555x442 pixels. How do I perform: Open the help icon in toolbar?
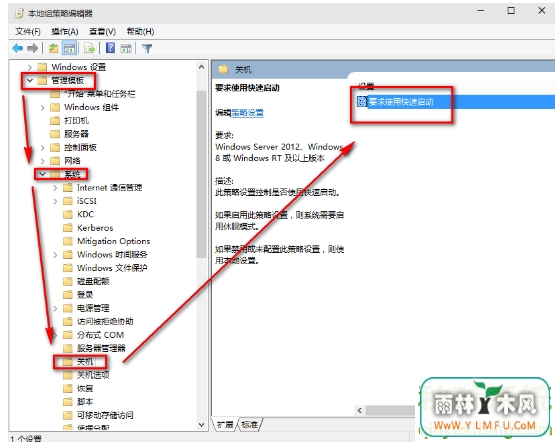pyautogui.click(x=110, y=48)
